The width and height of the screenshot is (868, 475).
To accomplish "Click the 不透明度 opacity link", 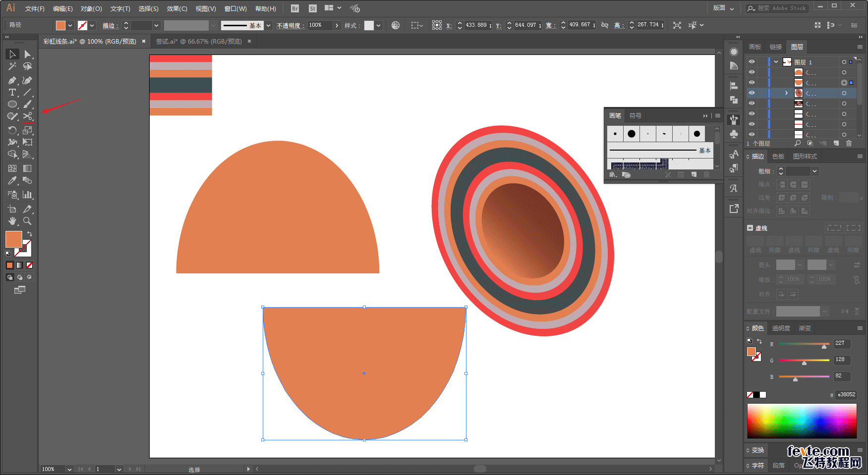I will pos(289,26).
